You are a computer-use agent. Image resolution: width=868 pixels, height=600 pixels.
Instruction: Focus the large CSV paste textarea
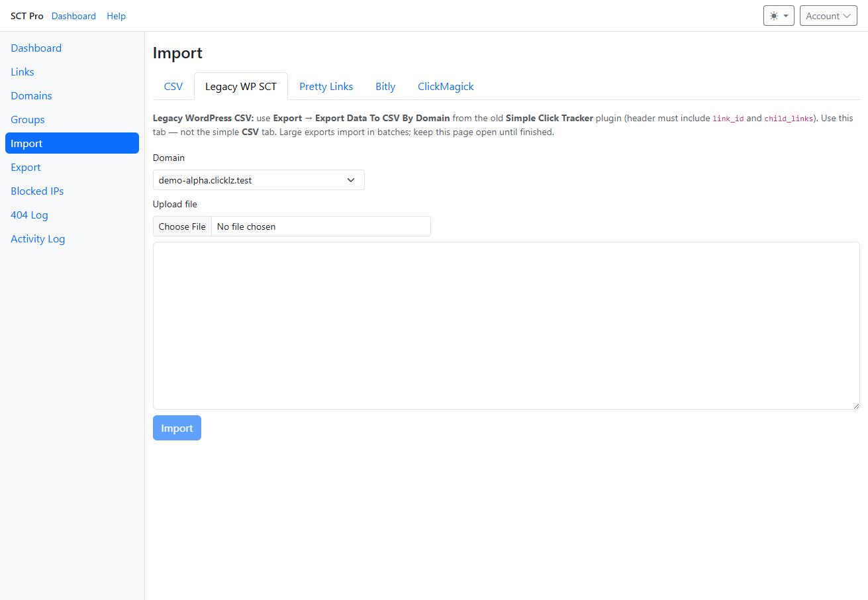pos(506,326)
